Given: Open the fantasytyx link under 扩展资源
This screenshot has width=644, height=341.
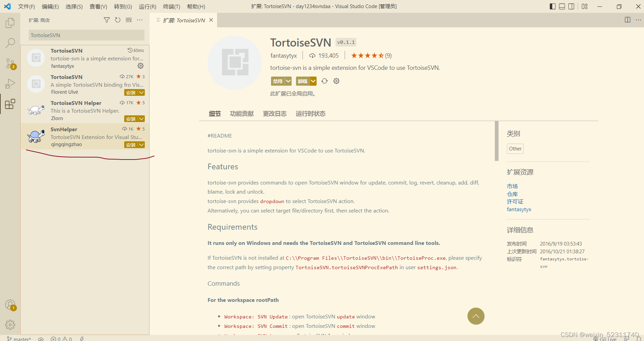Looking at the screenshot, I should pos(519,209).
